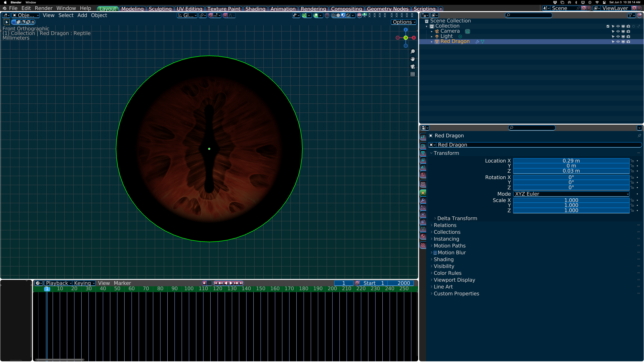644x362 pixels.
Task: Click the Location X value field
Action: click(x=571, y=161)
